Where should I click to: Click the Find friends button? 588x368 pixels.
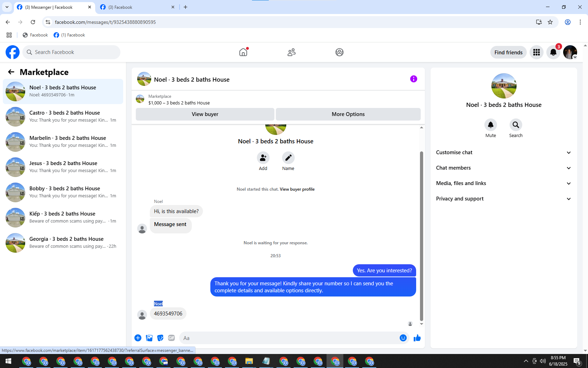[x=509, y=52]
